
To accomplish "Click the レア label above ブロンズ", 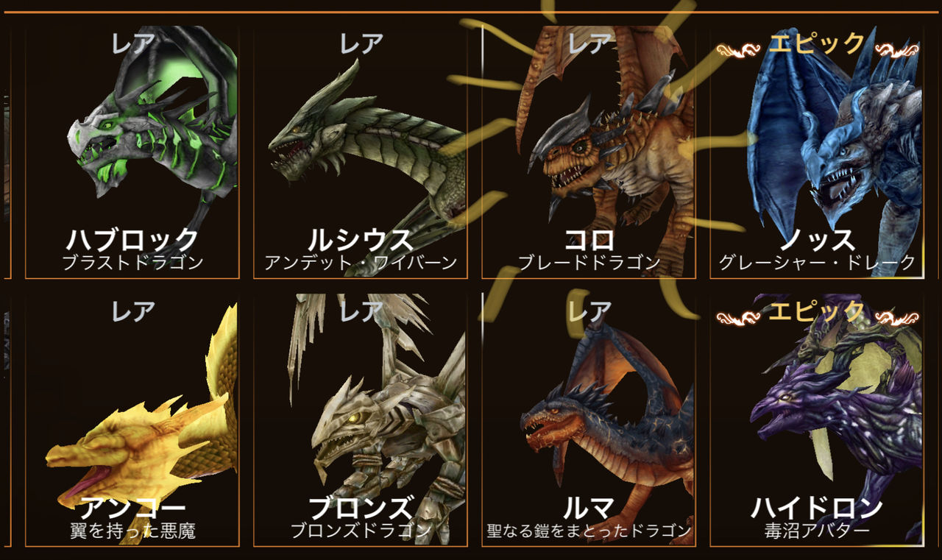I will pos(361,312).
